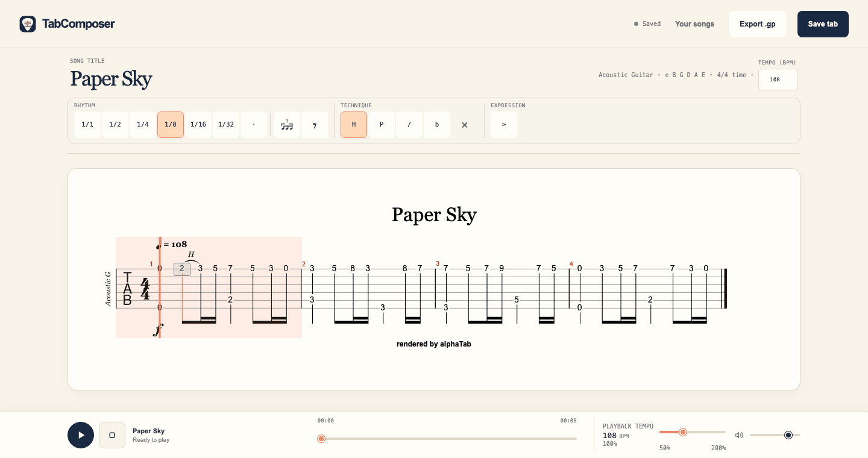The image size is (868, 458).
Task: Stop playback with the square button
Action: 112,435
